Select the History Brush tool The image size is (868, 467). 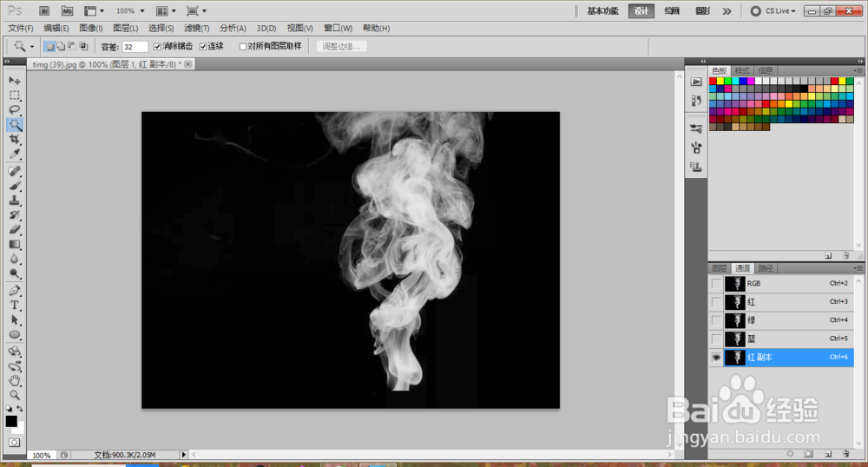point(15,214)
